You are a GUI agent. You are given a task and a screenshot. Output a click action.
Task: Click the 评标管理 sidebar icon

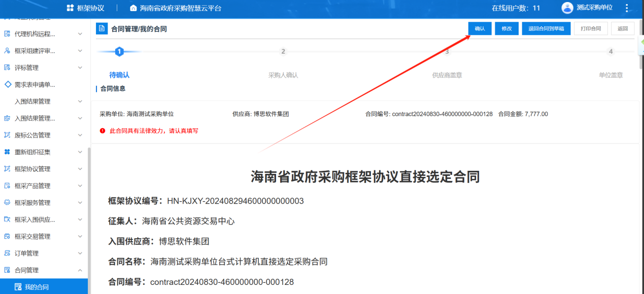click(x=7, y=67)
